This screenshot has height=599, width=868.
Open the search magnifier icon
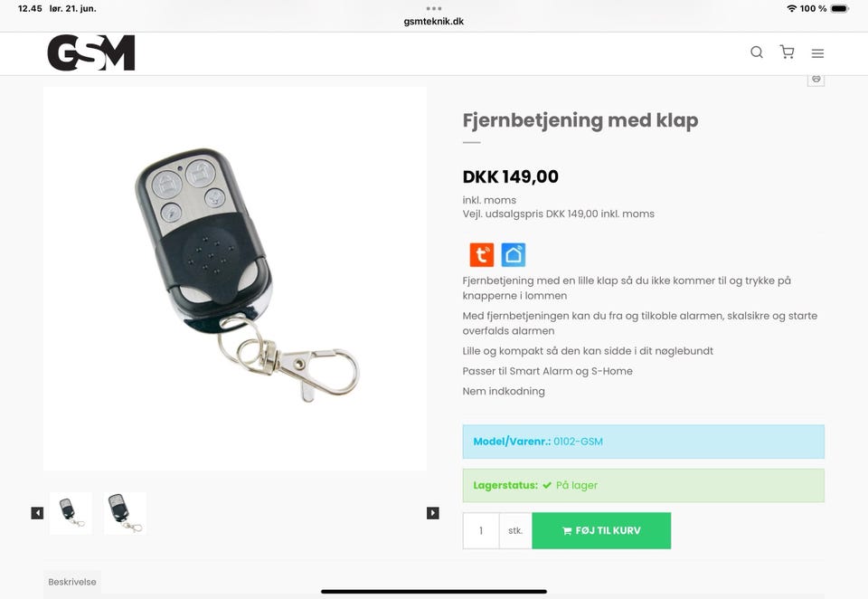tap(757, 52)
